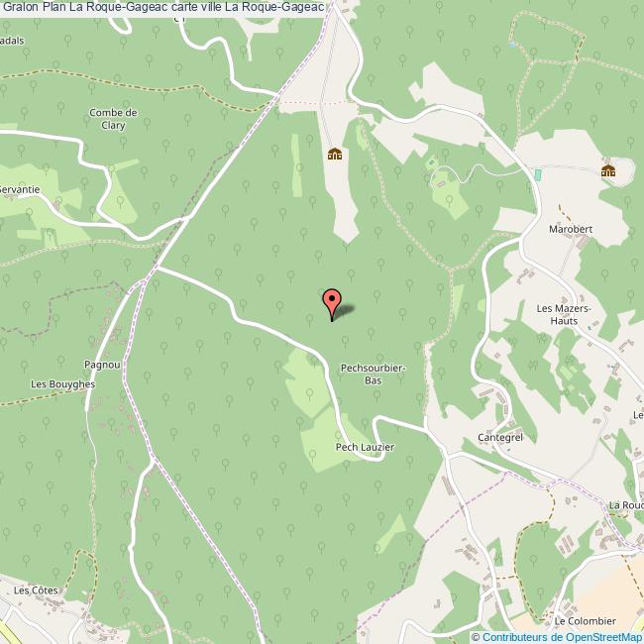The width and height of the screenshot is (644, 644).
Task: Select the partial La Roque label at right edge
Action: [x=626, y=504]
